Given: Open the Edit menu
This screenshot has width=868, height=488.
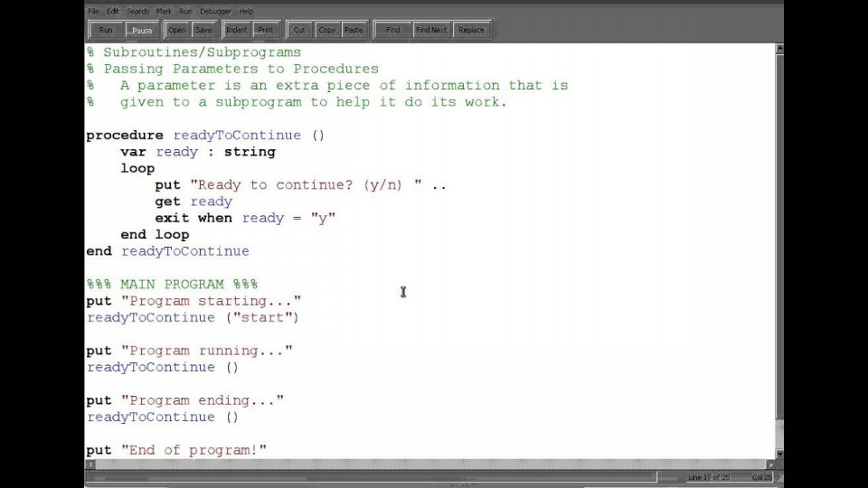Looking at the screenshot, I should pyautogui.click(x=112, y=11).
